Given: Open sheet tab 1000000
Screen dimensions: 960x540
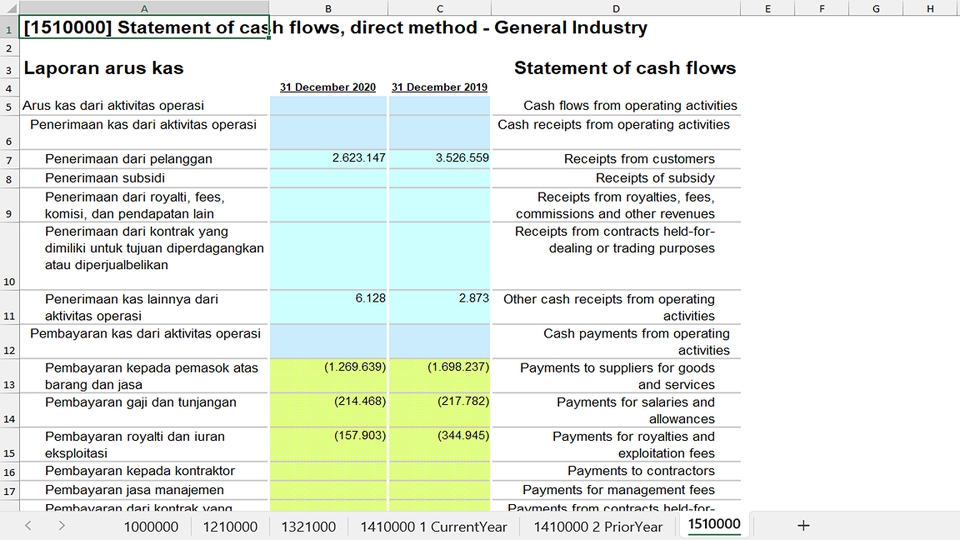Looking at the screenshot, I should click(x=151, y=527).
